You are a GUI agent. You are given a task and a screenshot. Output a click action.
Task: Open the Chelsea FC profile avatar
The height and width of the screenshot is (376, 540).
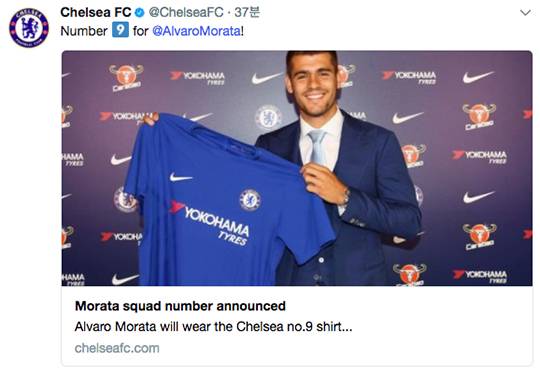pyautogui.click(x=29, y=28)
